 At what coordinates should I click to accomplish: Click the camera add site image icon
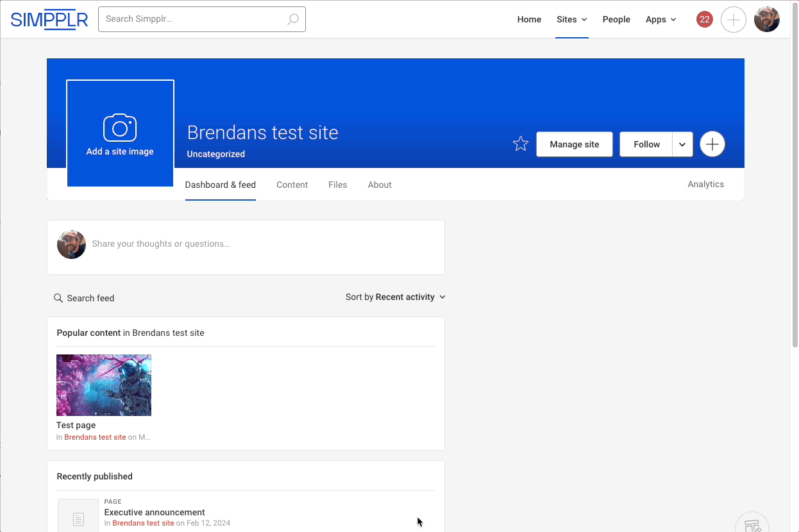click(120, 128)
